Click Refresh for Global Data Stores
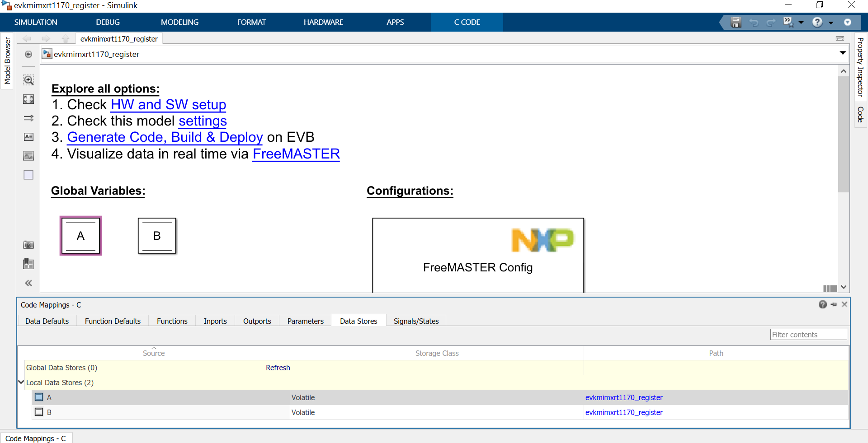The image size is (868, 443). point(278,368)
